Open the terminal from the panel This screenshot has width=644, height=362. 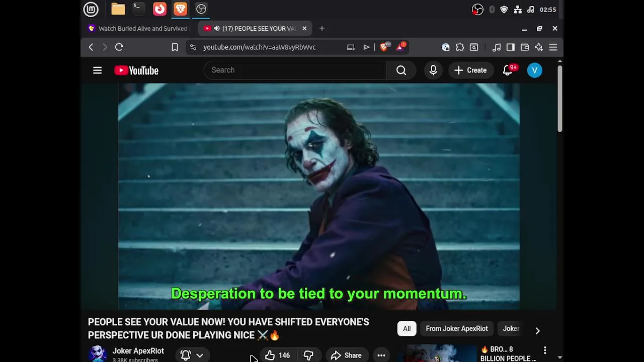click(138, 9)
